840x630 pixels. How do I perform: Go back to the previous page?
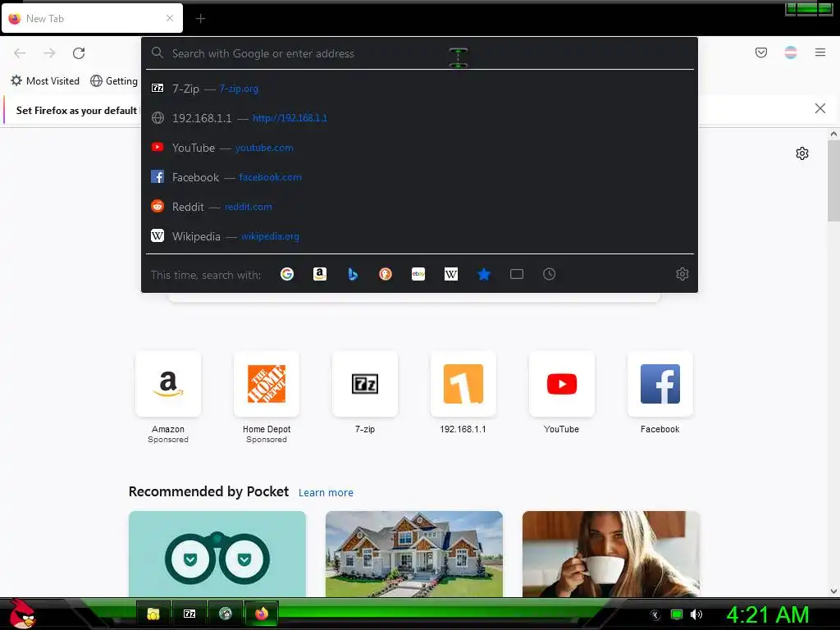click(x=20, y=53)
